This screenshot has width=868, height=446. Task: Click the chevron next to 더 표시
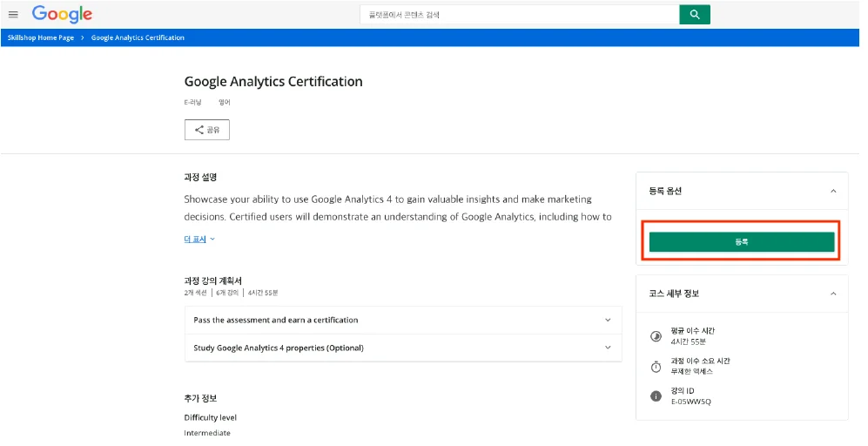(212, 240)
